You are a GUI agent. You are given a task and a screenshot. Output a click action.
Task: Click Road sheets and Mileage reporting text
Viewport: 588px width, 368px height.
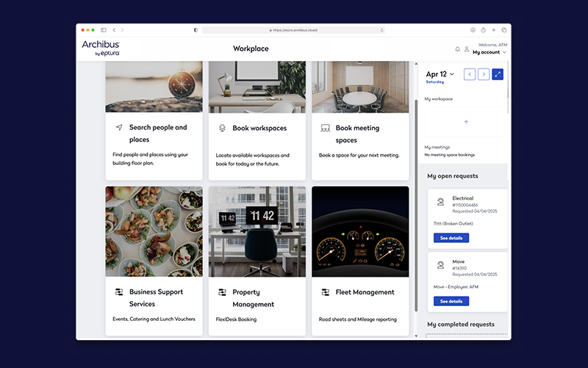point(358,319)
